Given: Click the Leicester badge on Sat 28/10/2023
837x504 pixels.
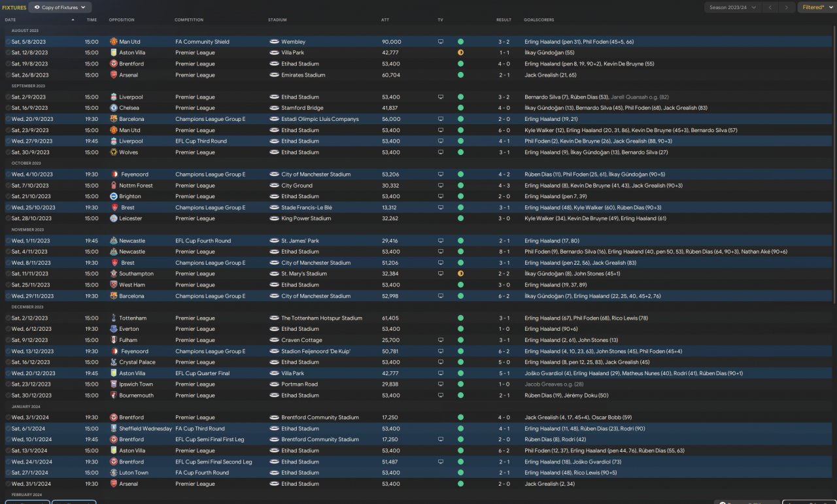Looking at the screenshot, I should click(114, 218).
